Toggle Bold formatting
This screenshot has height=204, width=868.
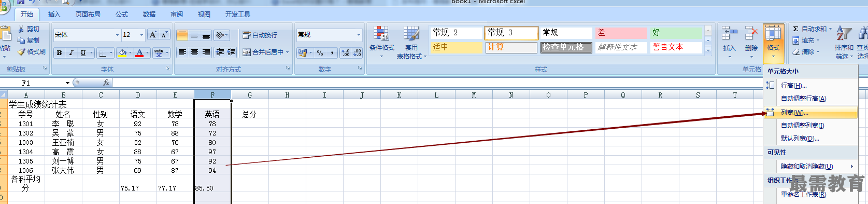(59, 52)
